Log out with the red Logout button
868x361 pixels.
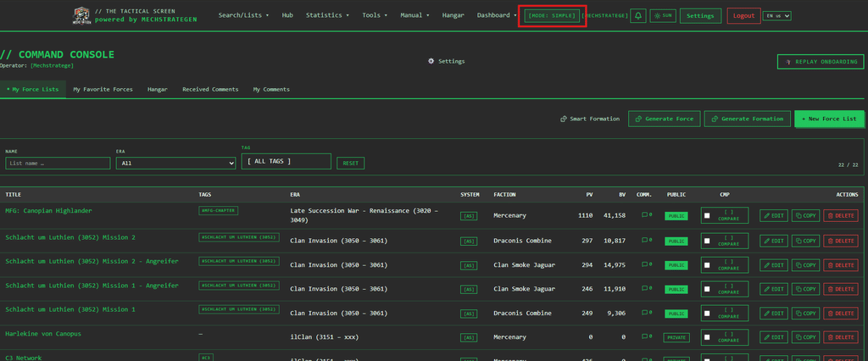743,15
